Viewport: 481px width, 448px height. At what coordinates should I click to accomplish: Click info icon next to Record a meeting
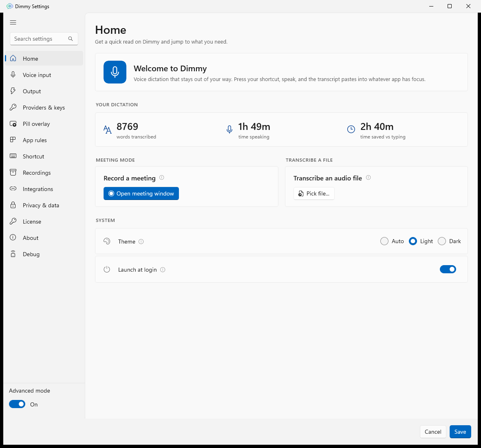pyautogui.click(x=162, y=178)
